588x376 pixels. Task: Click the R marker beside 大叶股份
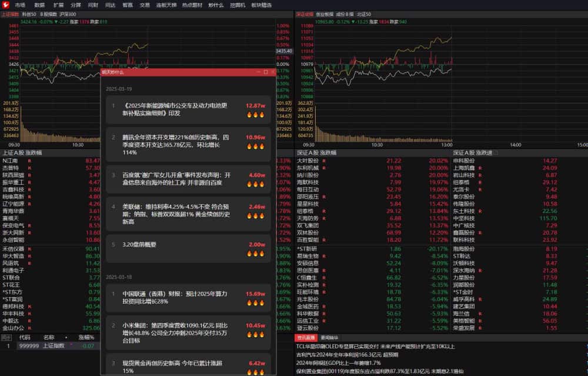tap(323, 161)
